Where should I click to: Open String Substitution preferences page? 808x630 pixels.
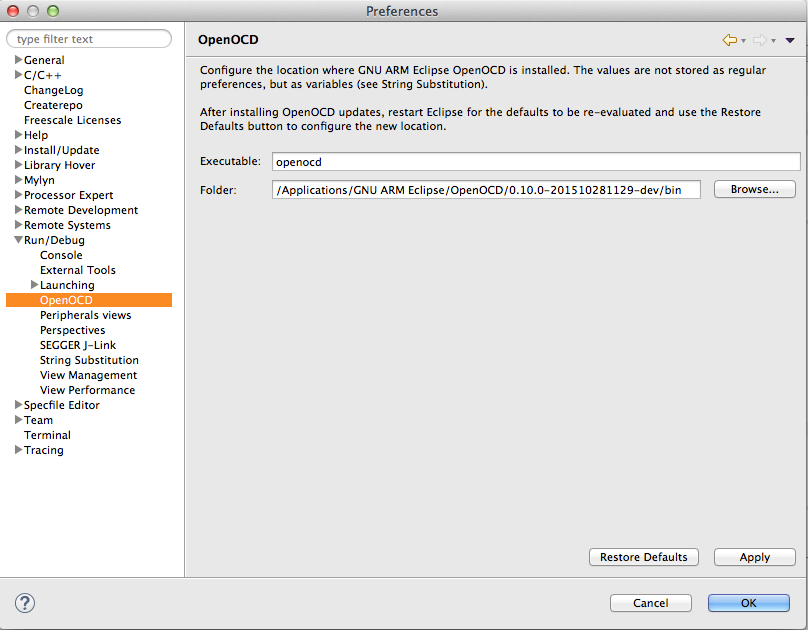tap(89, 360)
